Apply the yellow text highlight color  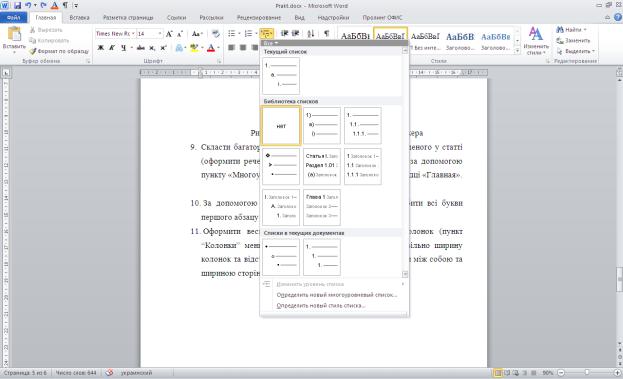[x=194, y=48]
